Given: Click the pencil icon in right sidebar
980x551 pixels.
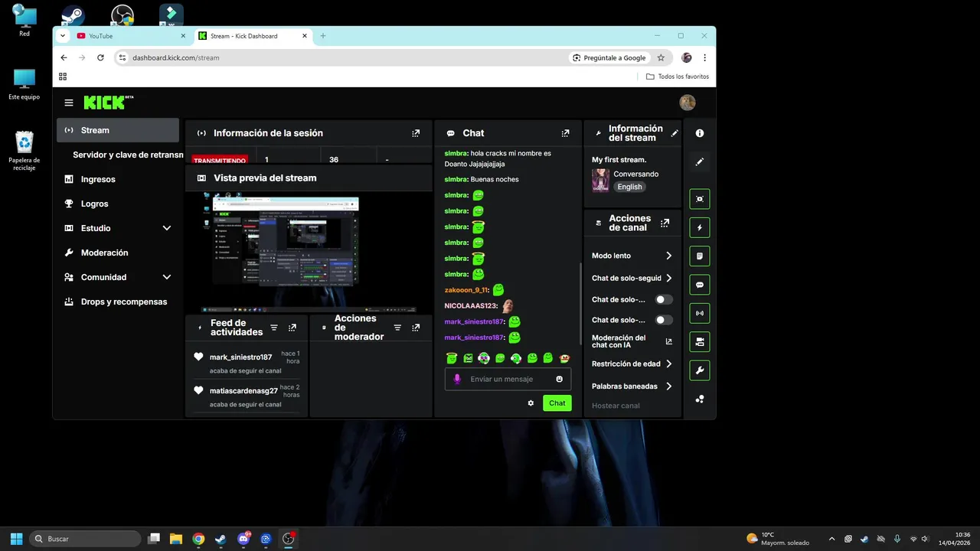Looking at the screenshot, I should click(699, 162).
